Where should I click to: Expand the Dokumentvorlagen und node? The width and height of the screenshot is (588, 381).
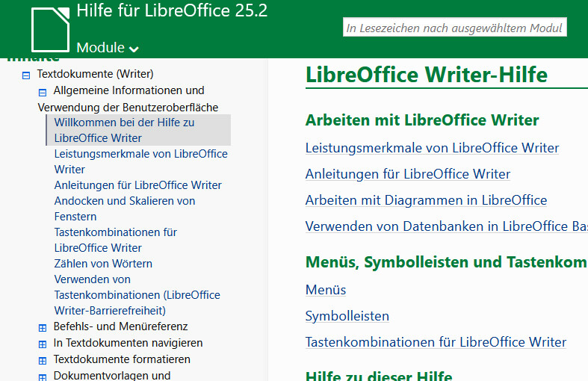pos(43,377)
